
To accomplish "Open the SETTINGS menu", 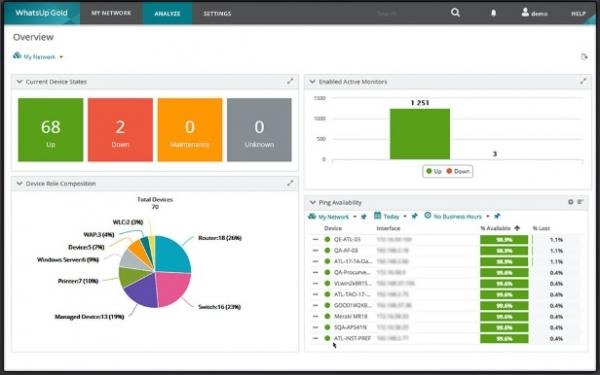I will tap(217, 13).
